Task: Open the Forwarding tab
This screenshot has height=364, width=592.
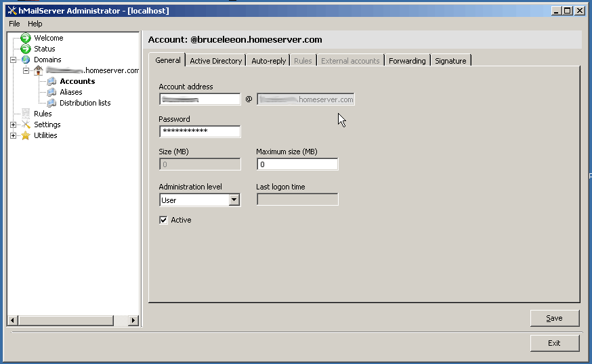Action: pyautogui.click(x=407, y=61)
